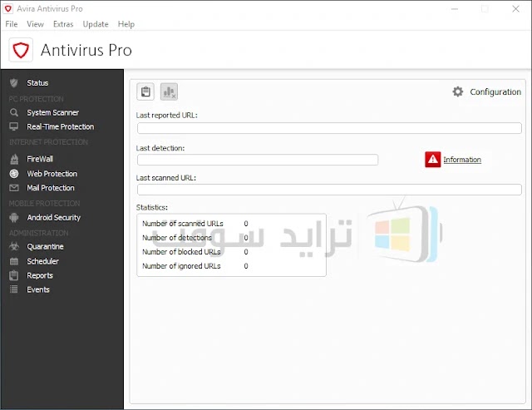Image resolution: width=532 pixels, height=410 pixels.
Task: Click the 'Last reported URL:' label
Action: pyautogui.click(x=166, y=115)
